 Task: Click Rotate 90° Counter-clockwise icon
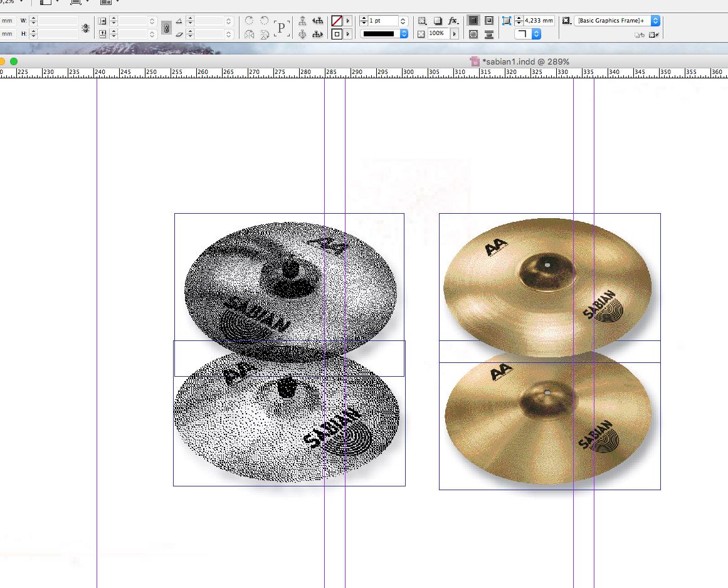point(264,21)
